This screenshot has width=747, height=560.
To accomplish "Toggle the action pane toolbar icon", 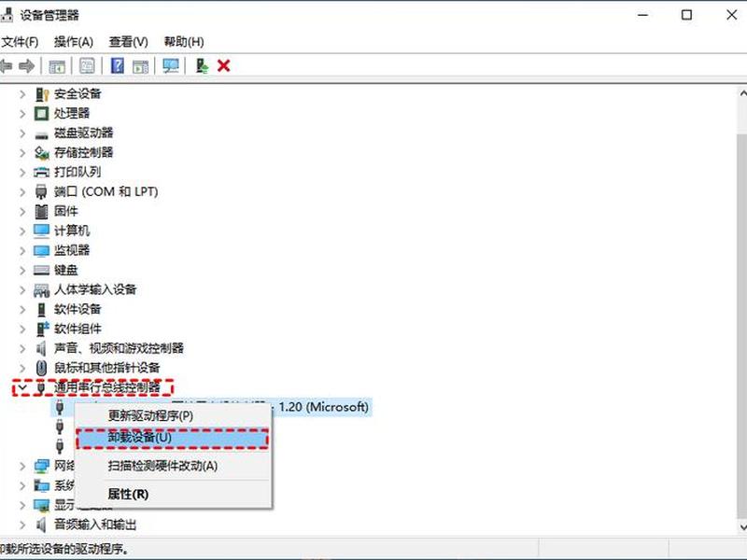I will pos(141,66).
